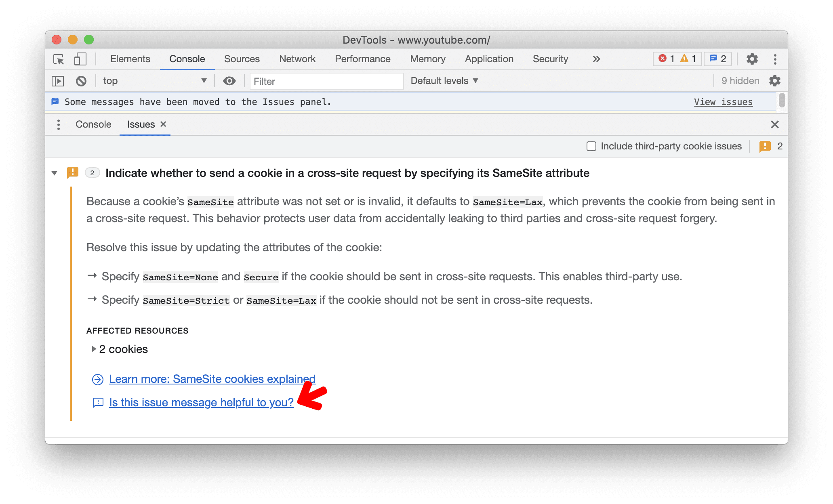This screenshot has height=504, width=833.
Task: Open the Application panel
Action: click(487, 58)
